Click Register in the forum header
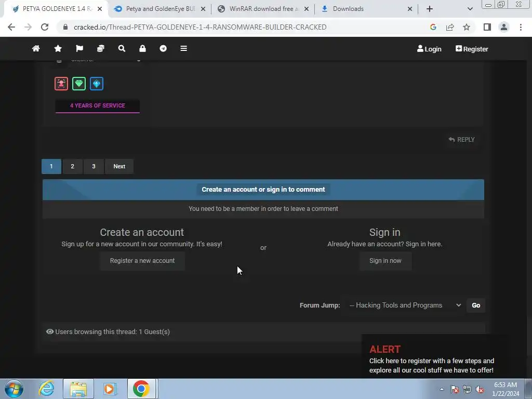 (x=472, y=49)
